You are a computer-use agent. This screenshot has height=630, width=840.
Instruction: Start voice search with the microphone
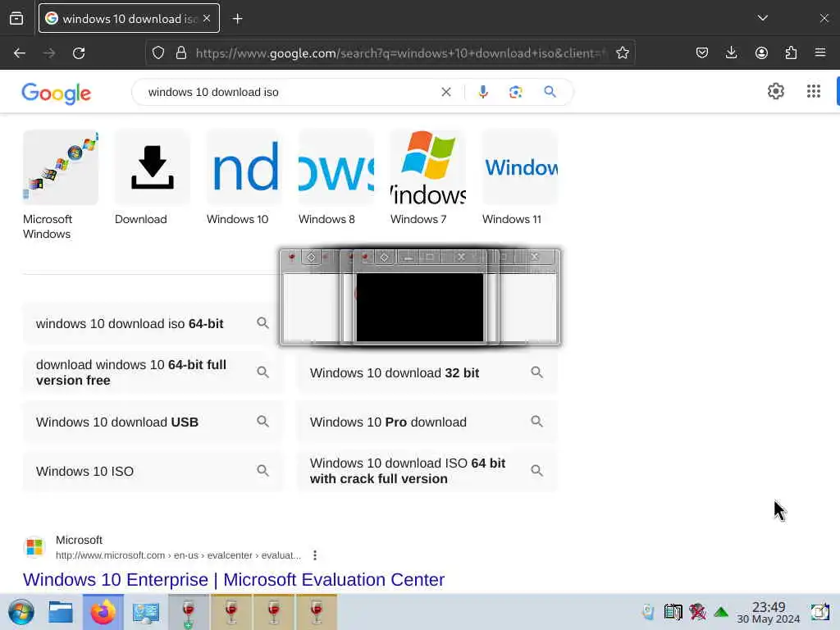(482, 92)
